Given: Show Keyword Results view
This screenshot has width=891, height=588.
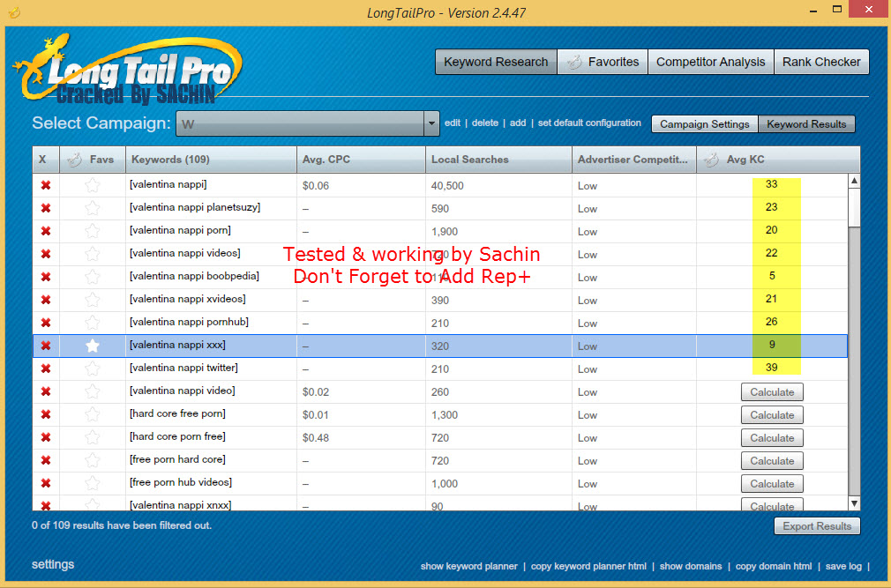Looking at the screenshot, I should tap(806, 124).
